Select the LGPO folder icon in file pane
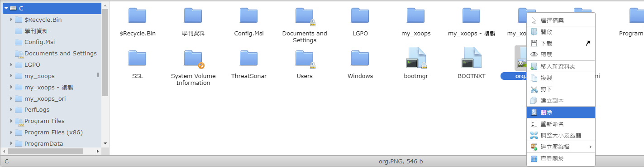Viewport: 644px width, 167px height. click(x=360, y=16)
